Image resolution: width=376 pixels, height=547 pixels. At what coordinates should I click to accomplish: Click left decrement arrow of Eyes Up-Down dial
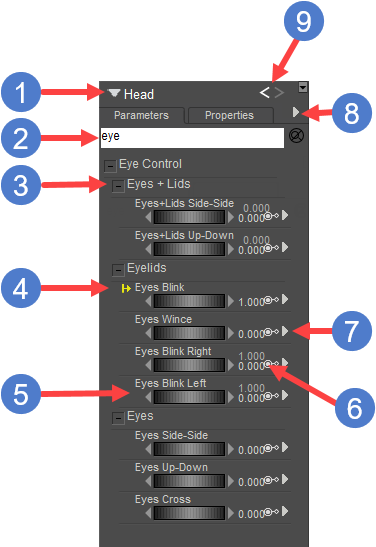point(148,481)
